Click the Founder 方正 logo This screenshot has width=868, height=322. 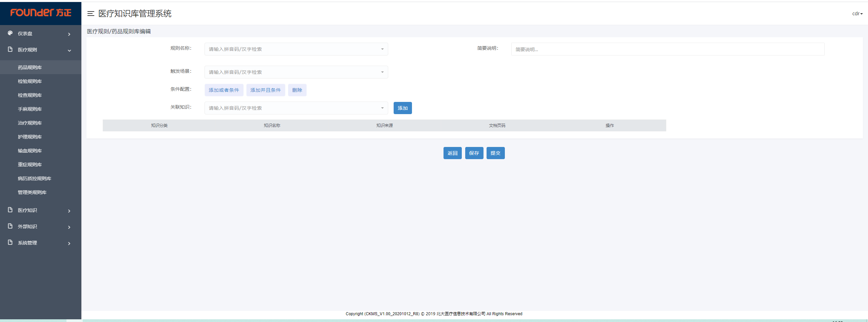click(41, 13)
